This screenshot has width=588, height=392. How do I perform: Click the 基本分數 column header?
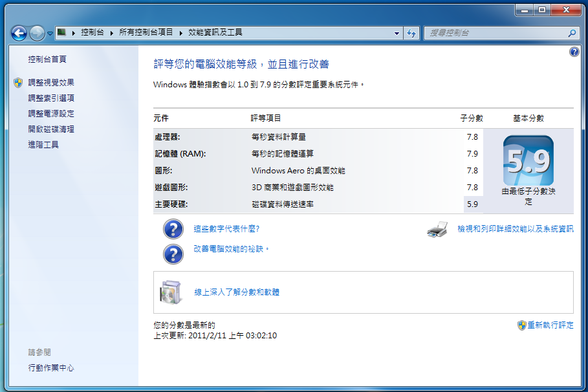[x=528, y=118]
